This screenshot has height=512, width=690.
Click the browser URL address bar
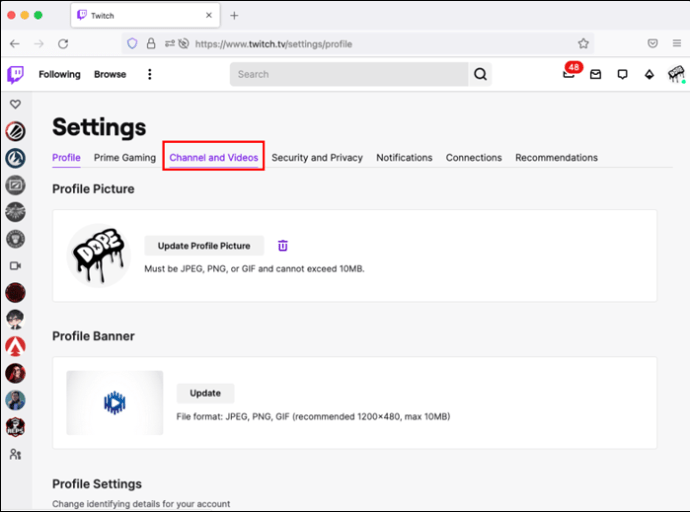pos(359,44)
